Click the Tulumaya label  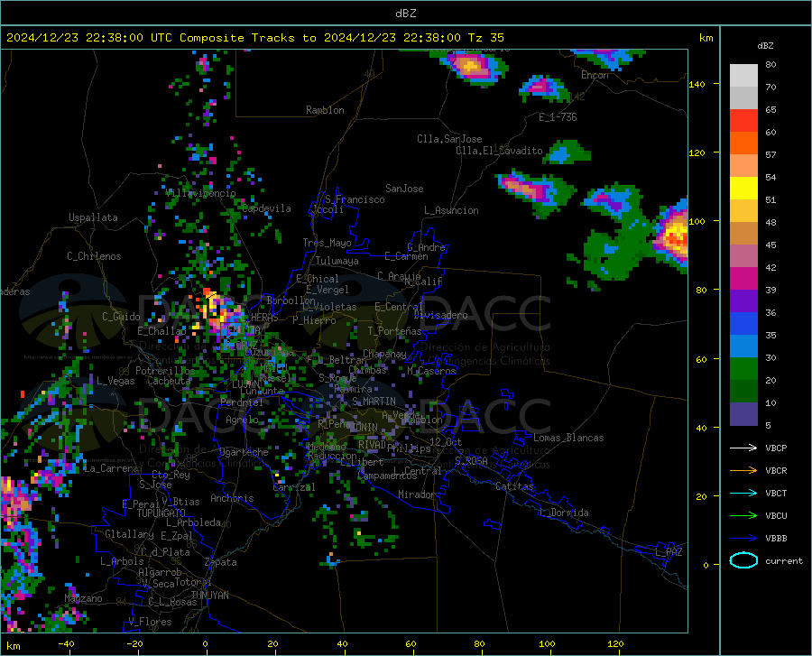(x=337, y=261)
